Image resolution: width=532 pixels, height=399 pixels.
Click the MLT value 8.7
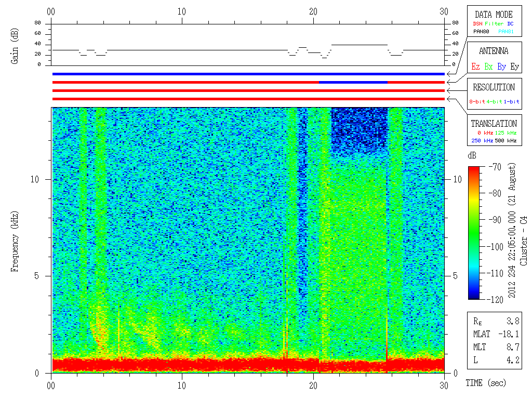point(513,347)
